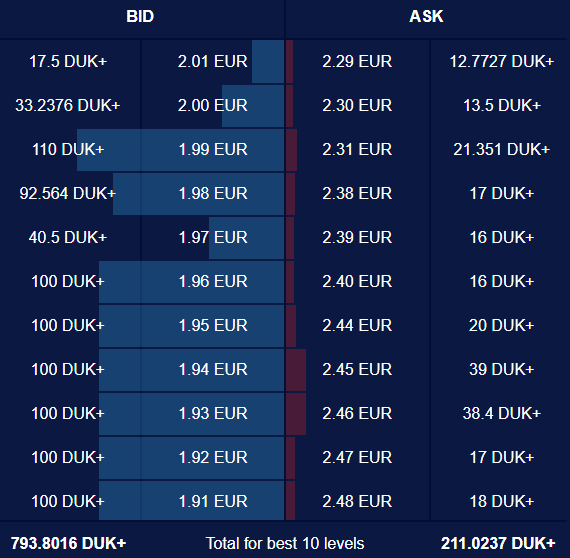
Task: Click the Total for best 10 levels label
Action: pyautogui.click(x=285, y=543)
